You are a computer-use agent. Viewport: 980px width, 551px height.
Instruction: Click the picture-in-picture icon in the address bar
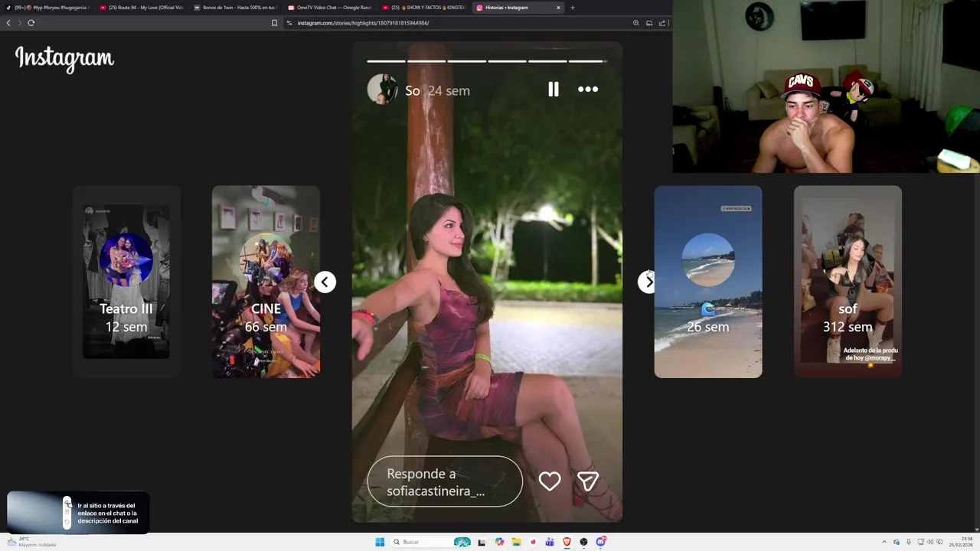click(x=649, y=23)
